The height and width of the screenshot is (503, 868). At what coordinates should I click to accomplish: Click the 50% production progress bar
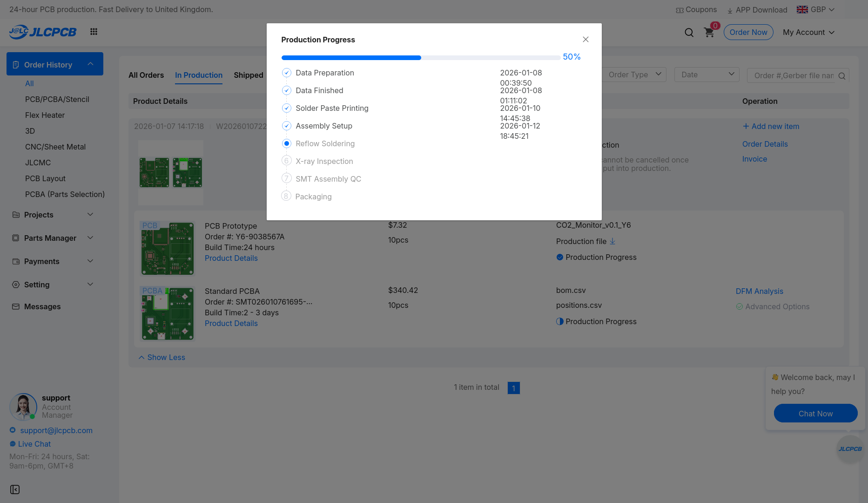pyautogui.click(x=421, y=58)
